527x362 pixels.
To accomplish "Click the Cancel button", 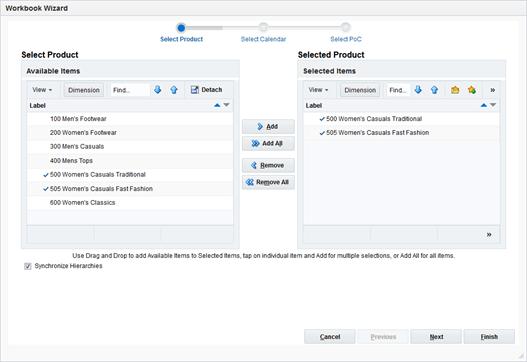I will tap(330, 336).
